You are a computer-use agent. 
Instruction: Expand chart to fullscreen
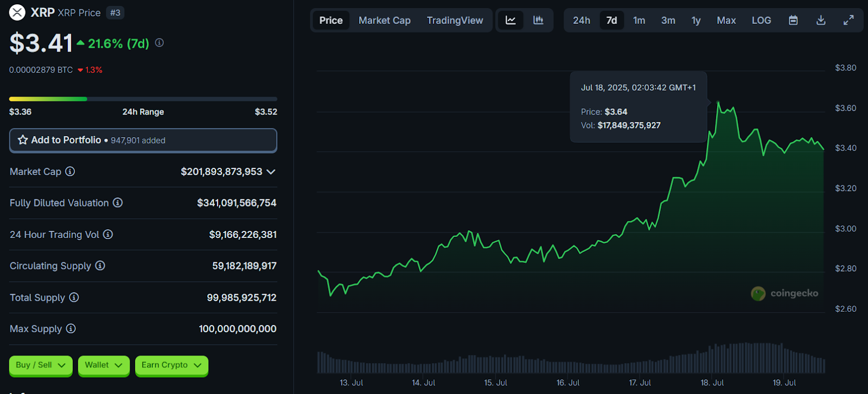(x=848, y=21)
